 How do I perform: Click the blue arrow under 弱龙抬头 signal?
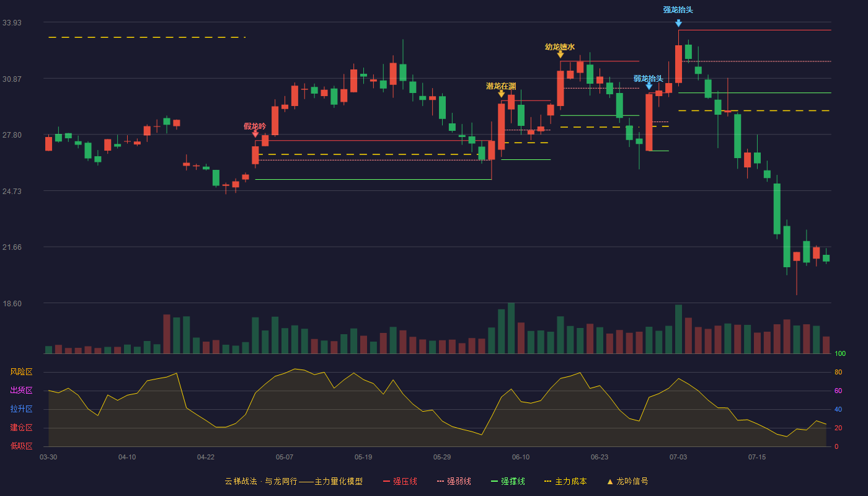pos(649,86)
